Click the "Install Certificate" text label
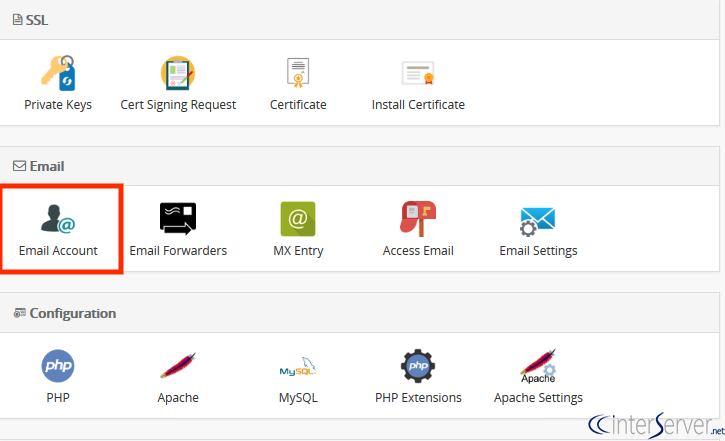 click(x=418, y=105)
